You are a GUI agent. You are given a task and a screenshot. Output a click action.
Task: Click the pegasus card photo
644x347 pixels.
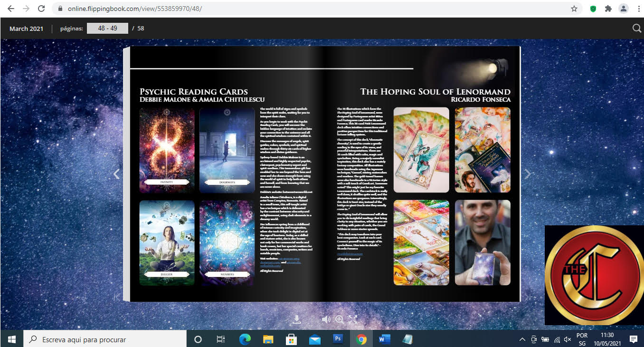click(x=421, y=150)
